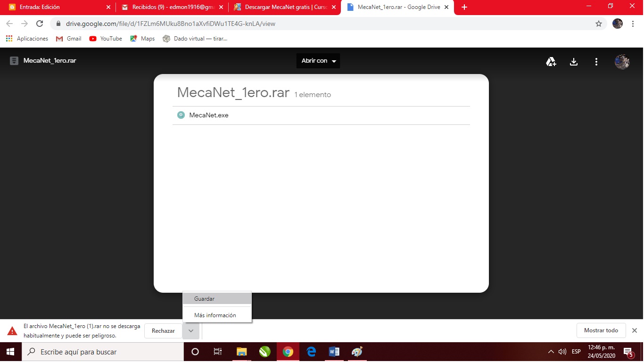Close the Gmail Recibidos tab
Screen dimensions: 644x362
coord(221,7)
